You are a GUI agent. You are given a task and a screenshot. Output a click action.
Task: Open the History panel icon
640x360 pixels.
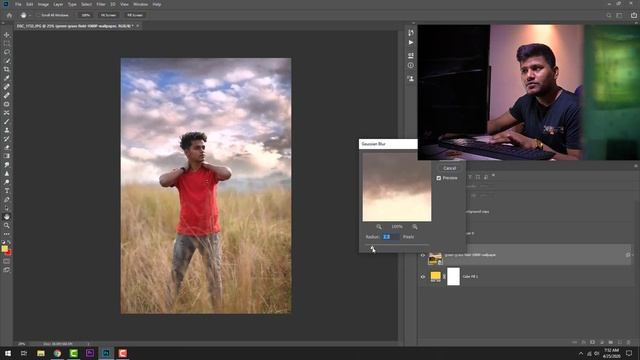pyautogui.click(x=411, y=33)
